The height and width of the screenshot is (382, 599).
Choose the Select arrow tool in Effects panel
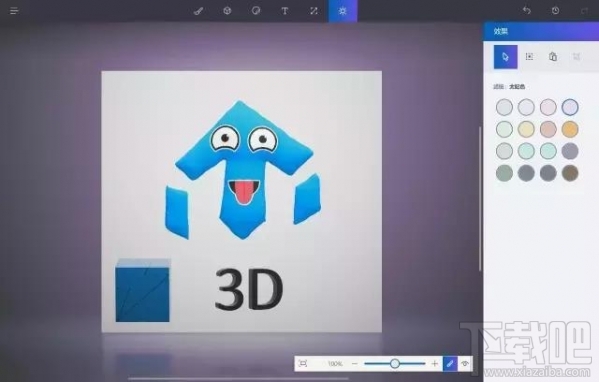505,57
